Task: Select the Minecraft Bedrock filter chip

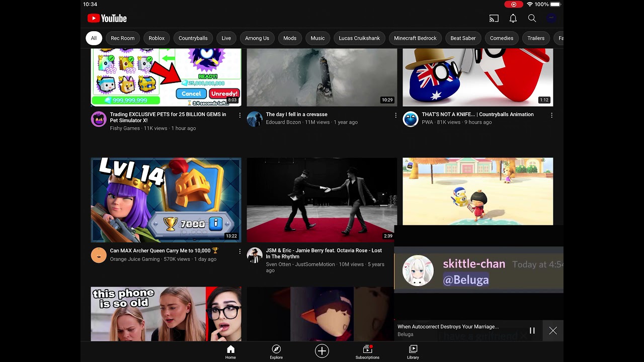Action: coord(416,38)
